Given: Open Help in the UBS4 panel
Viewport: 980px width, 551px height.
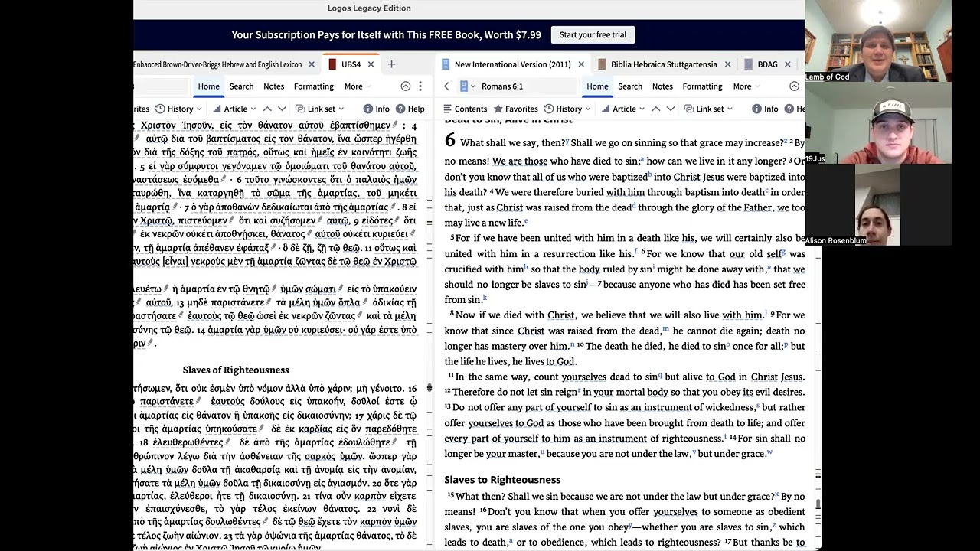Looking at the screenshot, I should (x=410, y=109).
